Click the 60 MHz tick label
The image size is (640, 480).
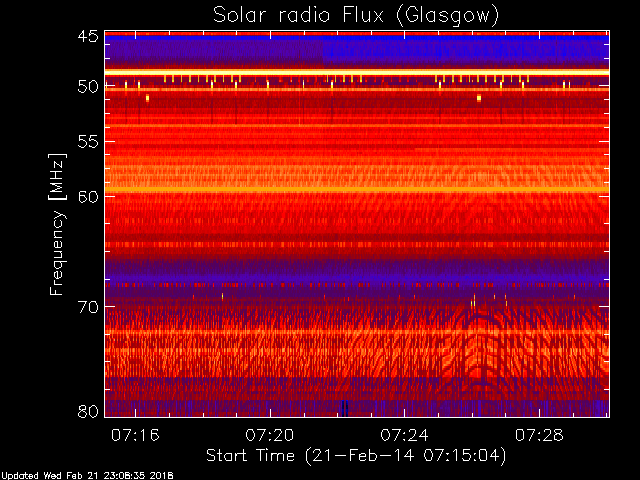coord(88,196)
